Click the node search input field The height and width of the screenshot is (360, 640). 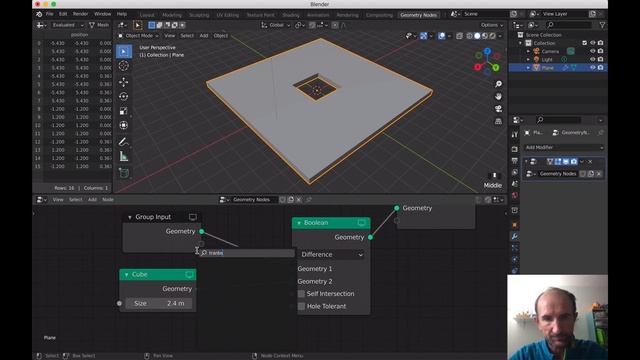tap(247, 253)
